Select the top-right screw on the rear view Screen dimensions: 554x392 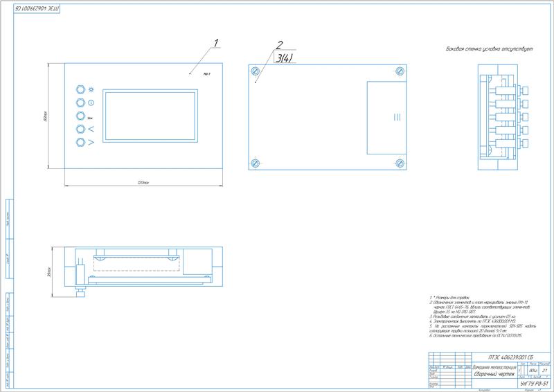400,71
